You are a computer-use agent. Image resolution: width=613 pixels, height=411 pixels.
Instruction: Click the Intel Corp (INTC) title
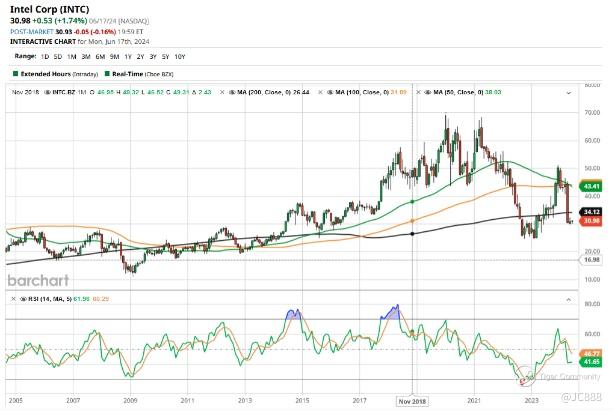49,9
